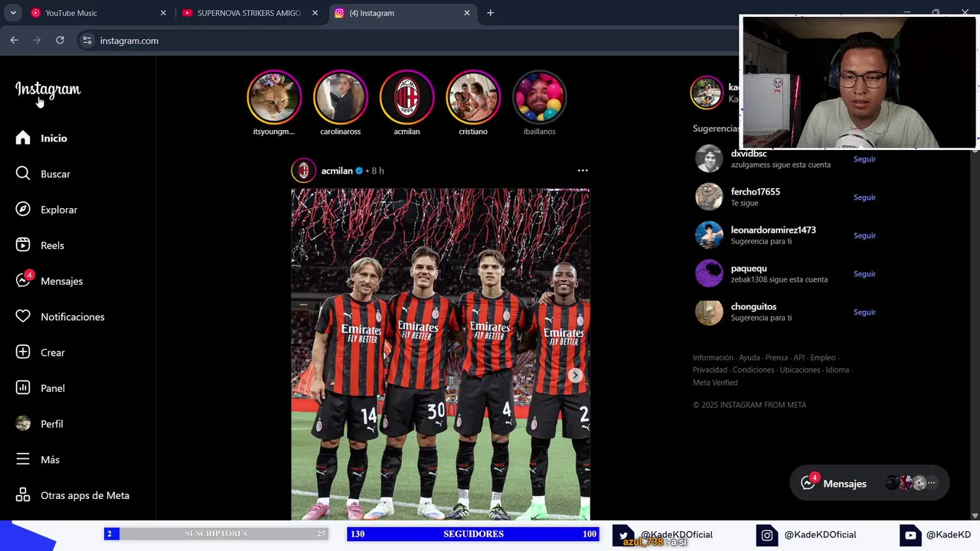
Task: Go back with the browser back arrow
Action: (14, 40)
